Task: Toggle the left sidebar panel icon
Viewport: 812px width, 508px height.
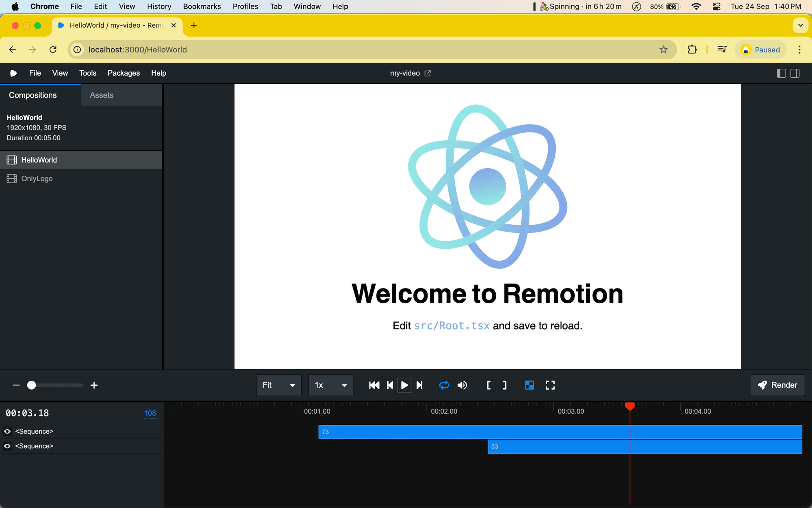Action: pyautogui.click(x=781, y=73)
